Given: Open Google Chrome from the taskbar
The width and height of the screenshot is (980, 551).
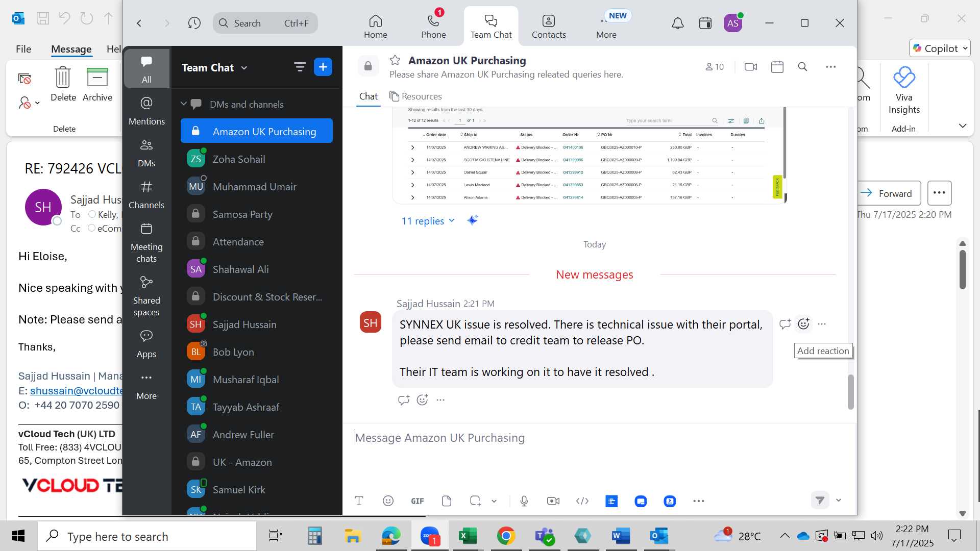Looking at the screenshot, I should [x=506, y=536].
